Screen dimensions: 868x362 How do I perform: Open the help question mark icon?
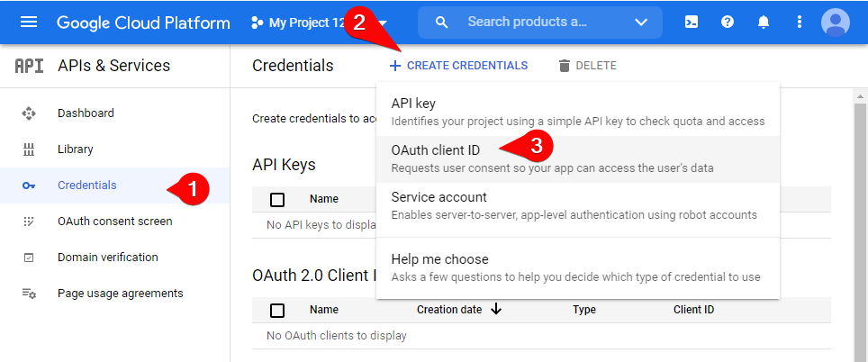[x=728, y=23]
